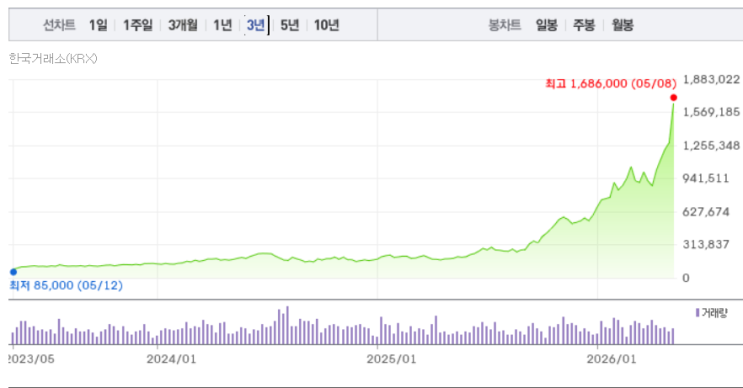Click the 627,674 y-axis value
Viewport: 743px width, 388px height.
pos(706,212)
